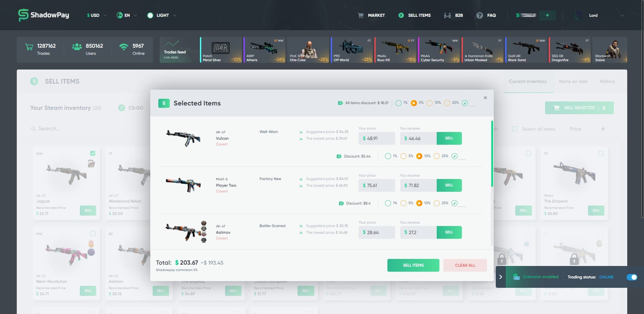
Task: Toggle Trading status online switch
Action: click(632, 277)
